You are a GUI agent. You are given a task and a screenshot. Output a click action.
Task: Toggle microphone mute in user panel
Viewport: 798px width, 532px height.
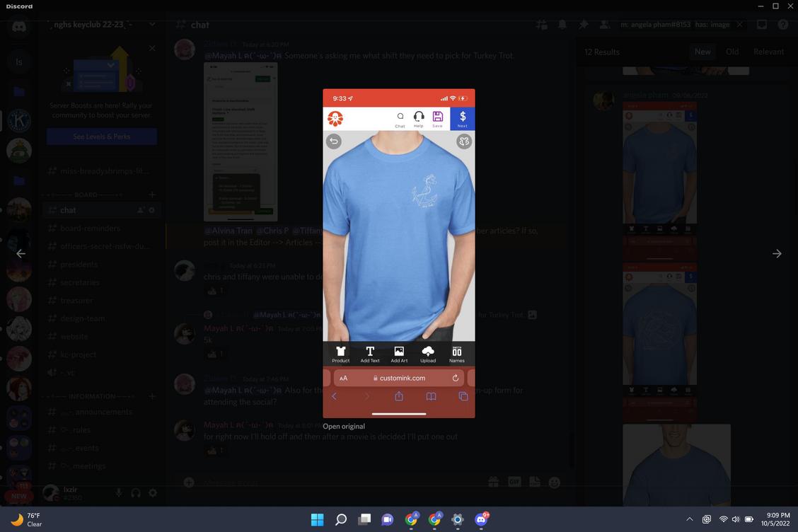pos(119,493)
